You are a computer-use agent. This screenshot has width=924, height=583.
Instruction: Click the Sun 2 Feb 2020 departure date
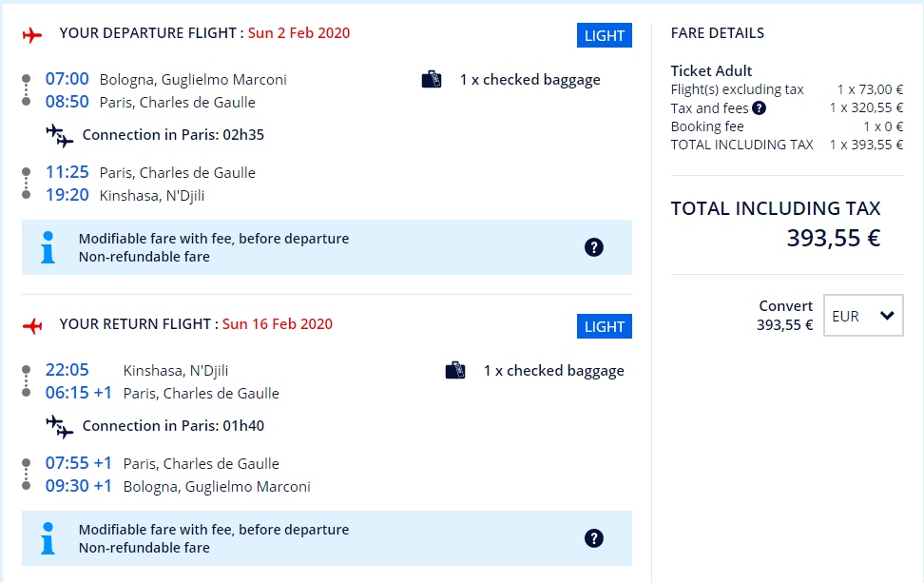click(298, 33)
